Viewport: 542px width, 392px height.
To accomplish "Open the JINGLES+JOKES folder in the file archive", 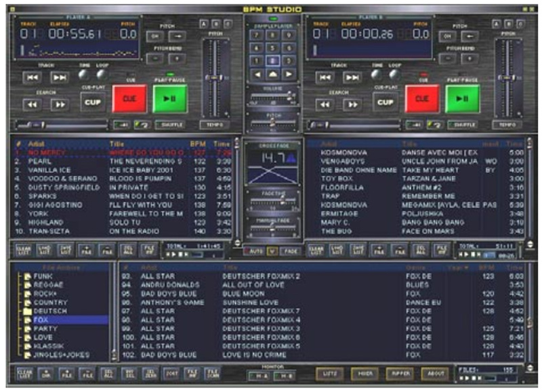I will pos(61,355).
